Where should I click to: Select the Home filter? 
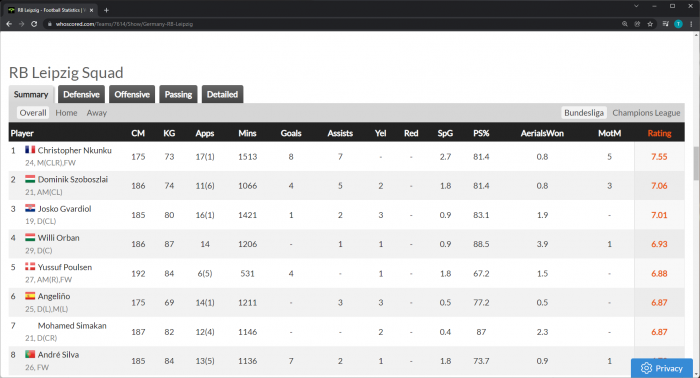(x=66, y=113)
